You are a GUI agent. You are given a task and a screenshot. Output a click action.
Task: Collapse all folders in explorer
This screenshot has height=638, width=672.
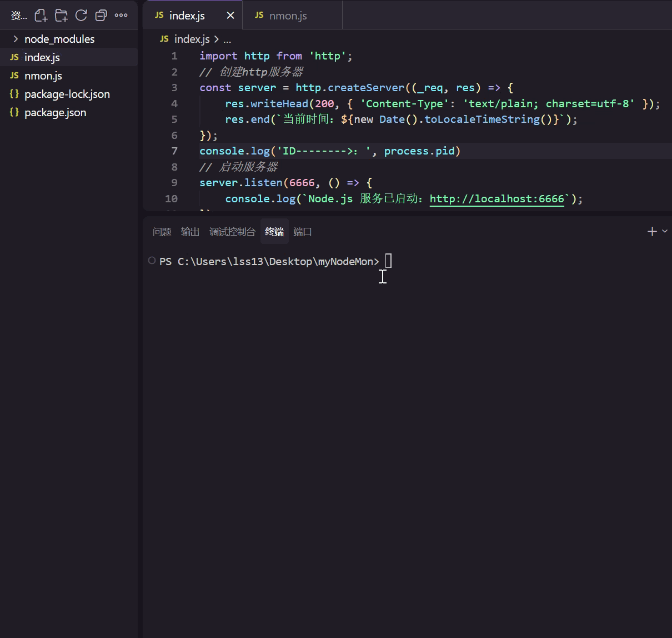point(101,16)
